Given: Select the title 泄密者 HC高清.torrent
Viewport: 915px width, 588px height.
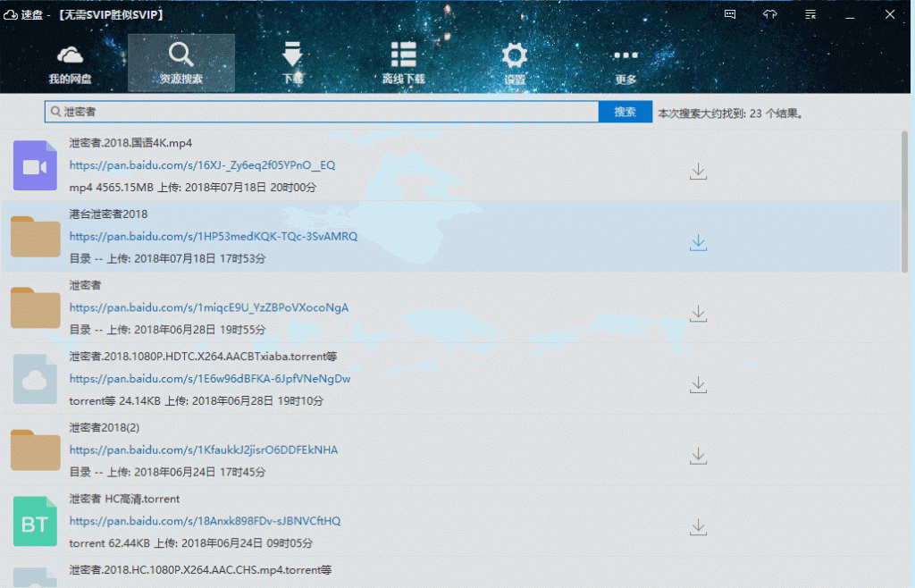Looking at the screenshot, I should [x=123, y=499].
